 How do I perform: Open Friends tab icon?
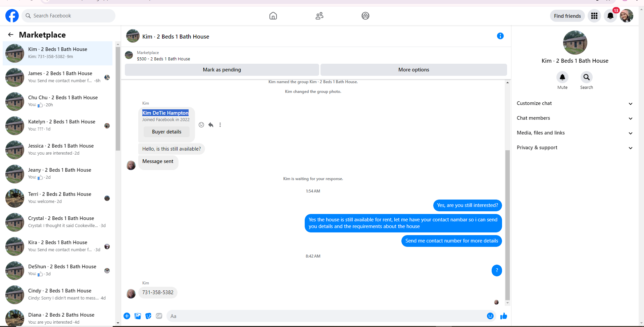tap(319, 16)
